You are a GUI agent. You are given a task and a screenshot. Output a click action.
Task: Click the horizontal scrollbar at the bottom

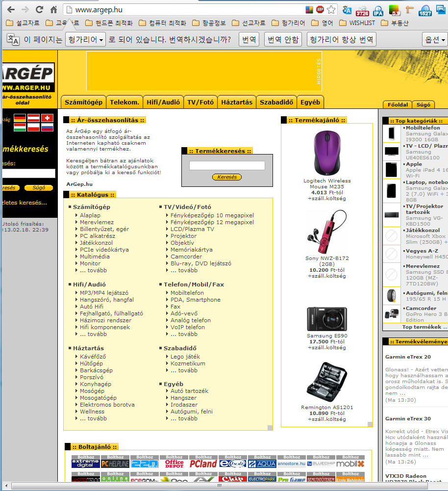pos(220,486)
